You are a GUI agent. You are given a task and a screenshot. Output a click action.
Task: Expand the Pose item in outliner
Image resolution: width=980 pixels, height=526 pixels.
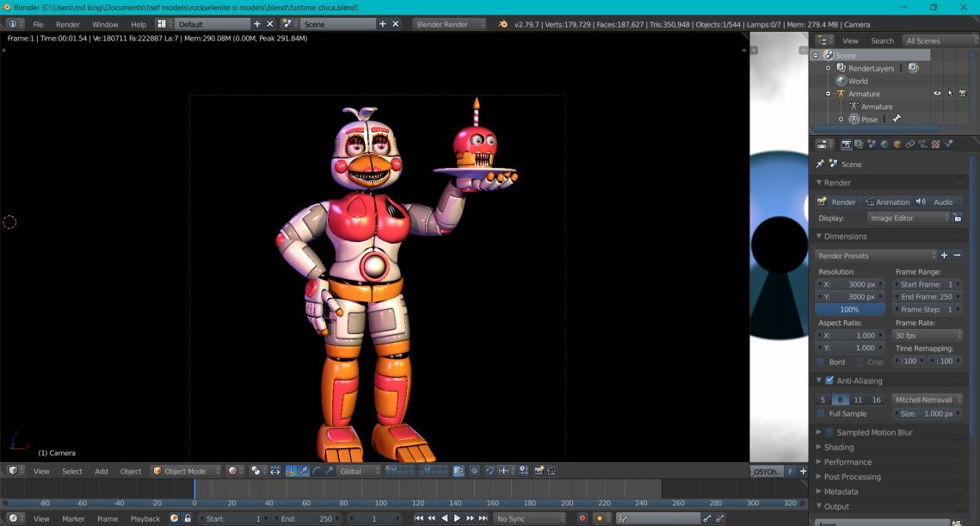(841, 119)
